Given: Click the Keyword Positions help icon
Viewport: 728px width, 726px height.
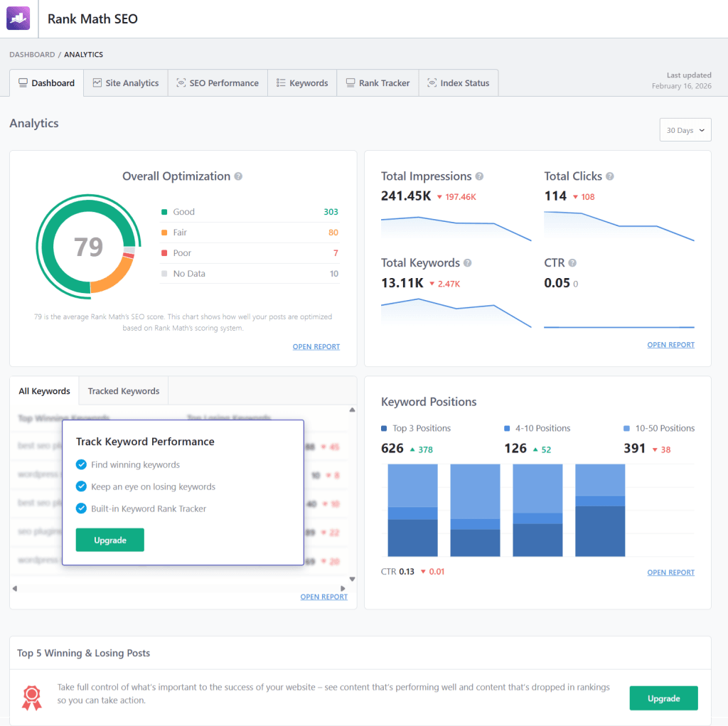Looking at the screenshot, I should [x=486, y=402].
